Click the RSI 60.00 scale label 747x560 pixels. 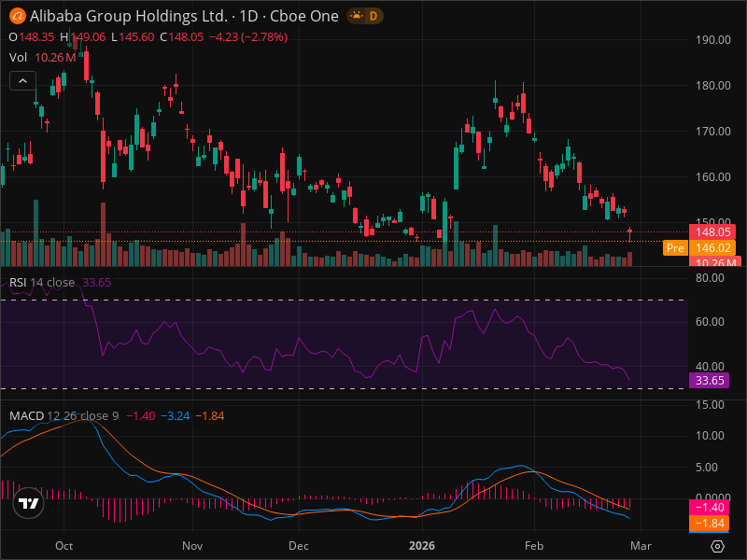coord(710,322)
